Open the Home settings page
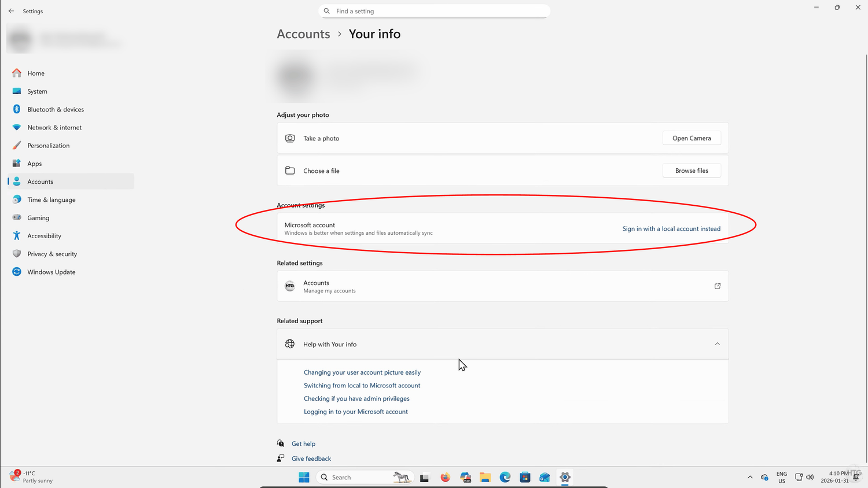The image size is (868, 488). 71,73
